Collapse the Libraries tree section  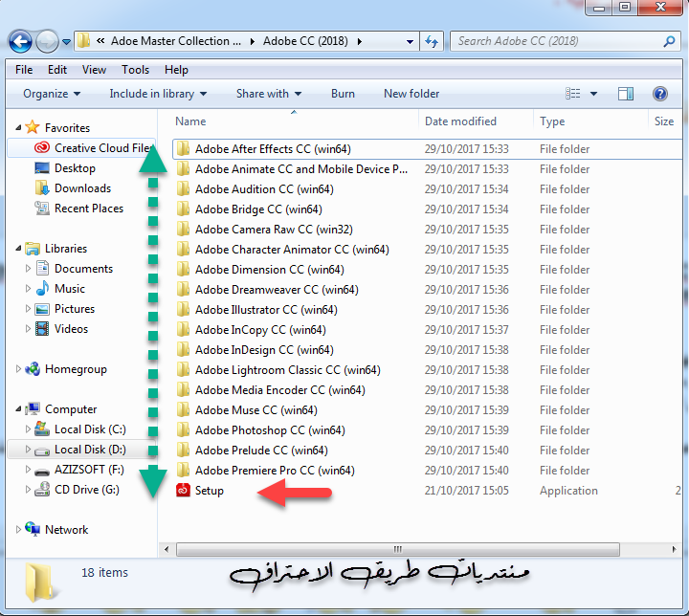coord(18,249)
